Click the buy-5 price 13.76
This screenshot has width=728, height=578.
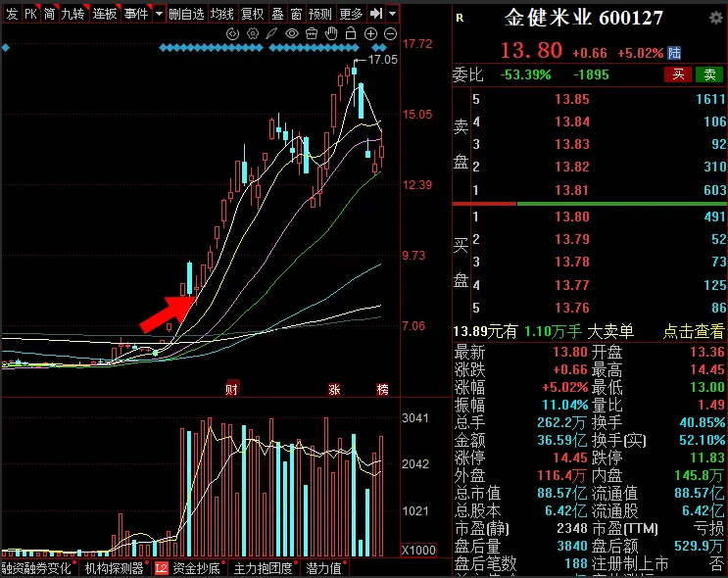pyautogui.click(x=572, y=308)
